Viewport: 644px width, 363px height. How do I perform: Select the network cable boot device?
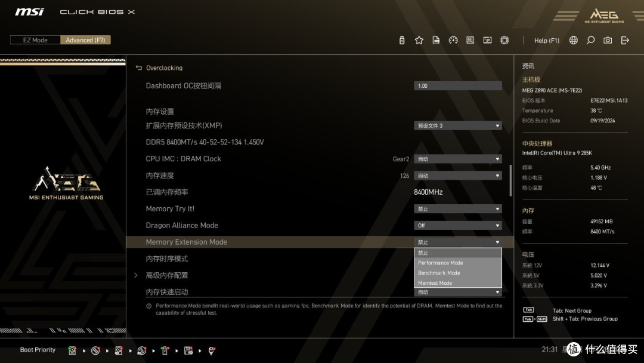[211, 350]
